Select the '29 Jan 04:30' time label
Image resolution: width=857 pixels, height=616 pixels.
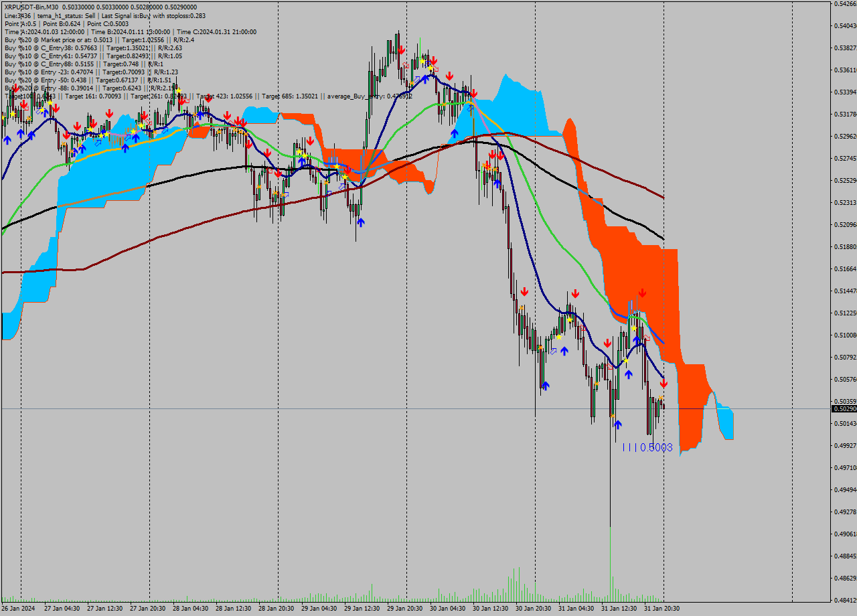319,609
